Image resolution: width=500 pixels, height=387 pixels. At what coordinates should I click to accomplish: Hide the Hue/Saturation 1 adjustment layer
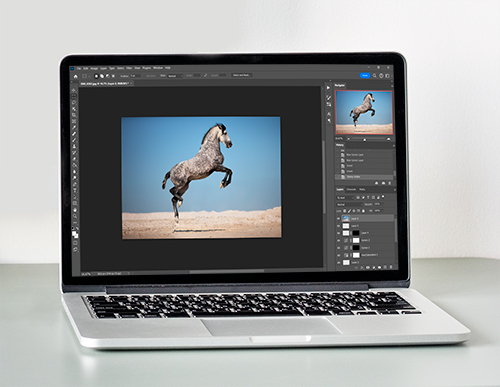tap(338, 255)
